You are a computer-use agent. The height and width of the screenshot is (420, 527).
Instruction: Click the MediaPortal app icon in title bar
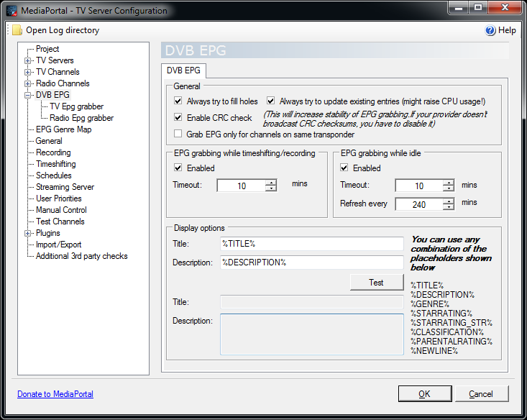click(12, 11)
